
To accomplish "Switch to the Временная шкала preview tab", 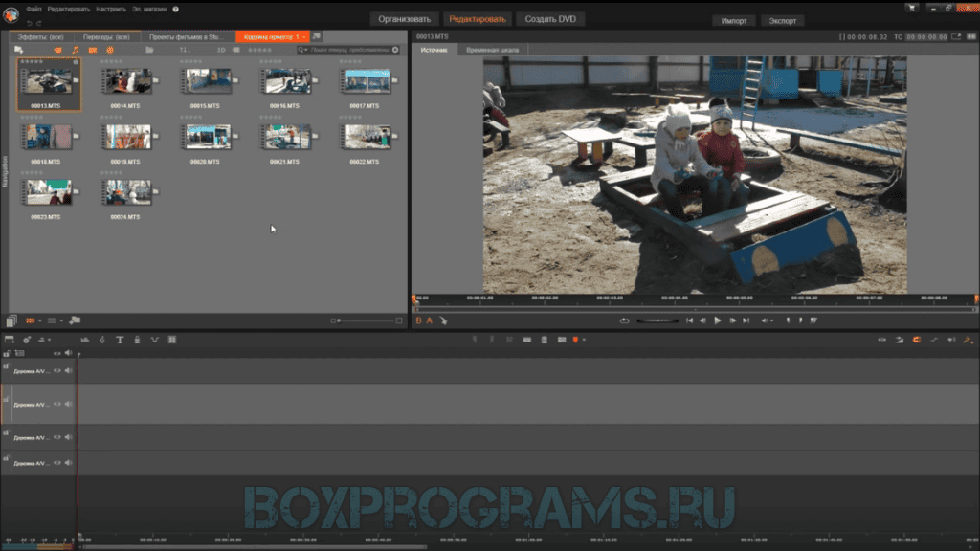I will [493, 50].
